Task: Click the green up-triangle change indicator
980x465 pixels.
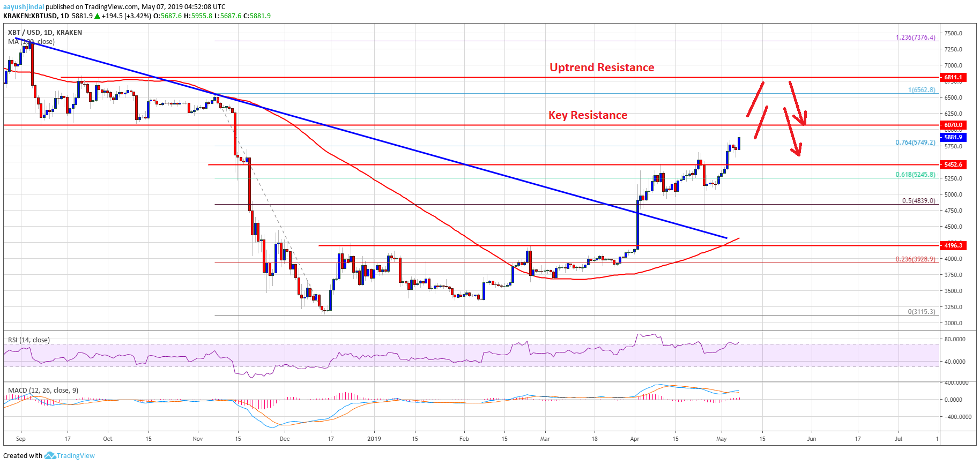Action: point(98,16)
